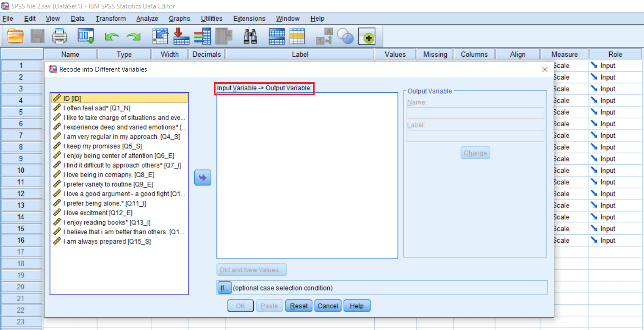The image size is (644, 330).
Task: Select I prefer variety to routine [Q9_E]
Action: pyautogui.click(x=119, y=184)
